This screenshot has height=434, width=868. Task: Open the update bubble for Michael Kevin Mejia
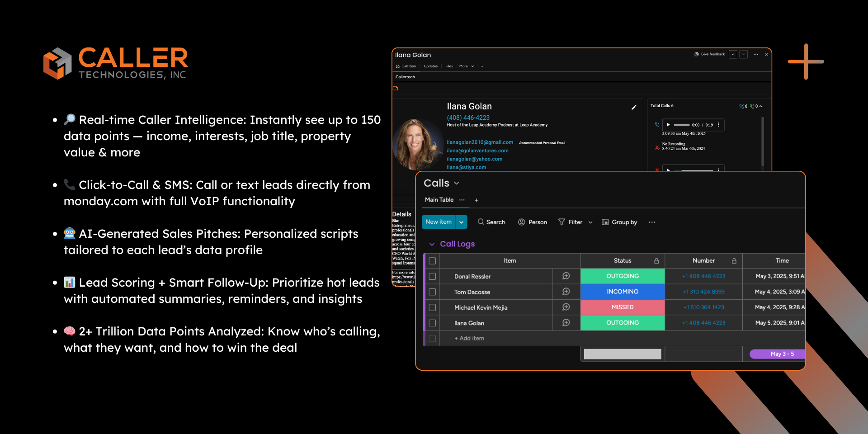point(566,307)
